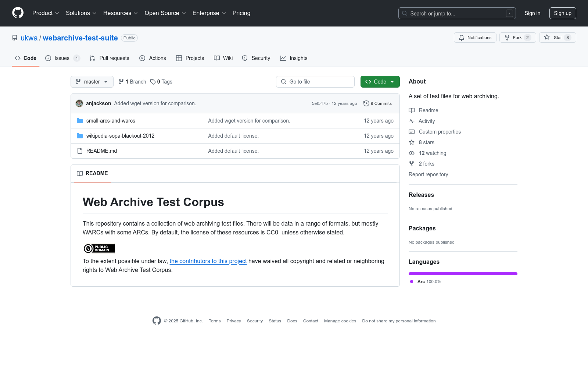Select the README tab heading
Viewport: 588px width, 368px height.
coord(92,173)
